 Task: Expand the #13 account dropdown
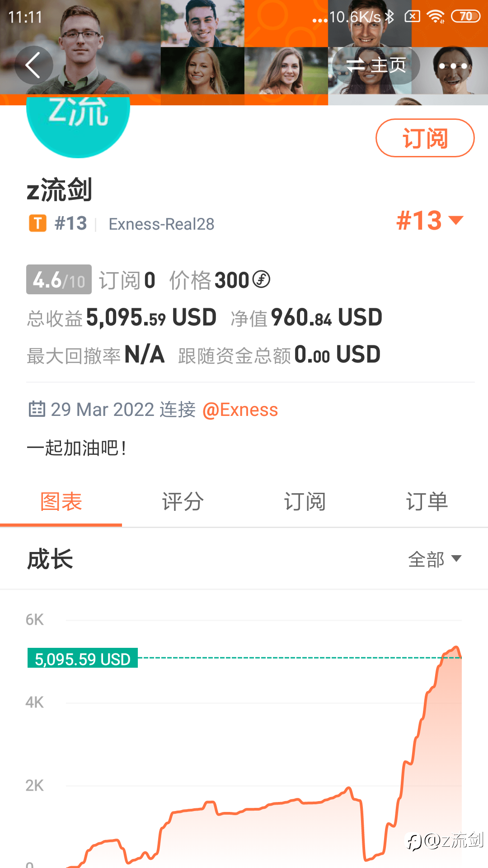[430, 221]
